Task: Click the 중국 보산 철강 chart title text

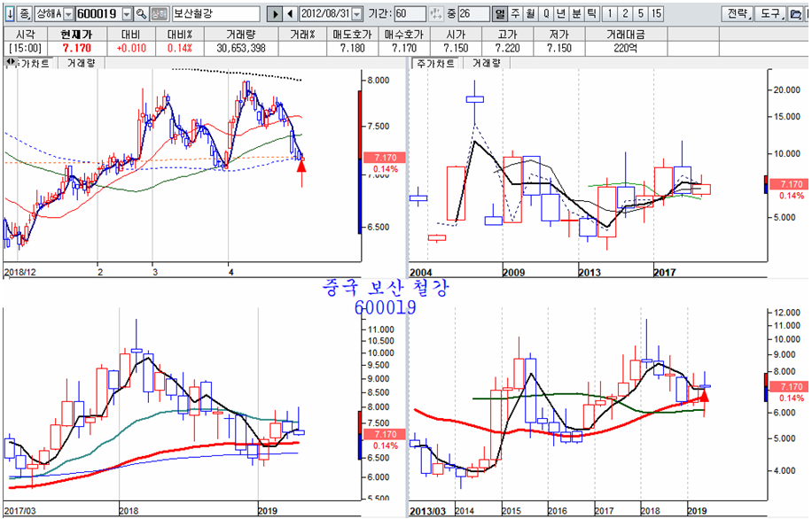Action: (386, 288)
